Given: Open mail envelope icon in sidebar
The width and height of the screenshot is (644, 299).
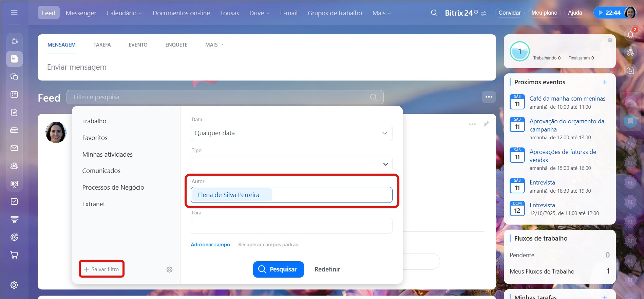Looking at the screenshot, I should (14, 148).
